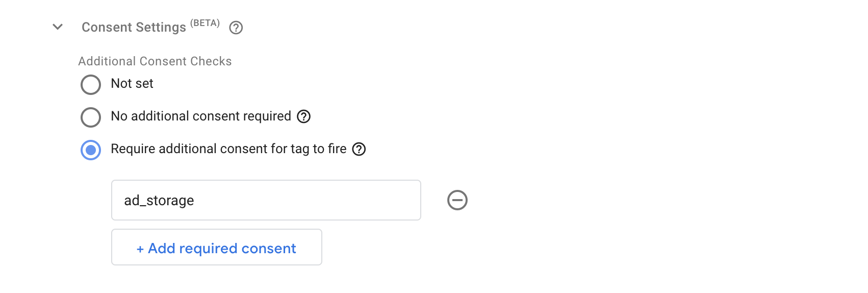Remove the ad_storage consent row
Image resolution: width=868 pixels, height=293 pixels.
(457, 200)
